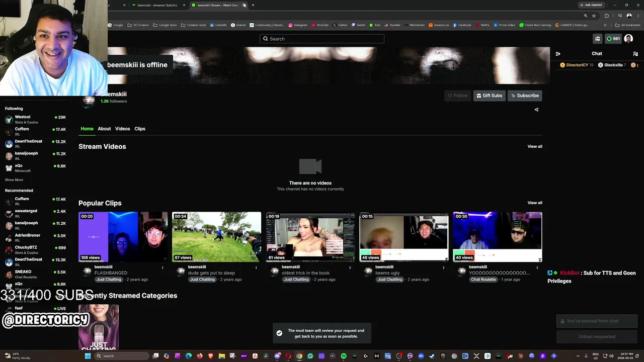Screen dimensions: 644x362
Task: Expand the Following list with Show More
Action: coord(14,179)
